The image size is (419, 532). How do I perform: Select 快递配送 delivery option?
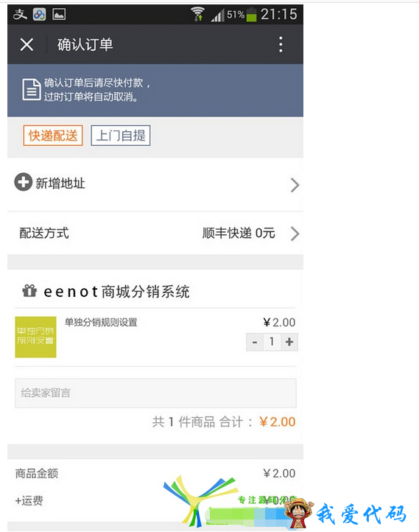53,136
